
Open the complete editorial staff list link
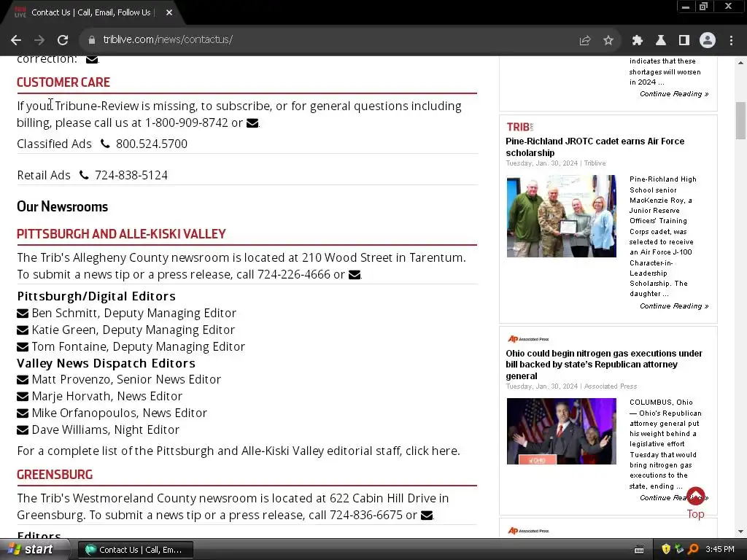coord(432,451)
